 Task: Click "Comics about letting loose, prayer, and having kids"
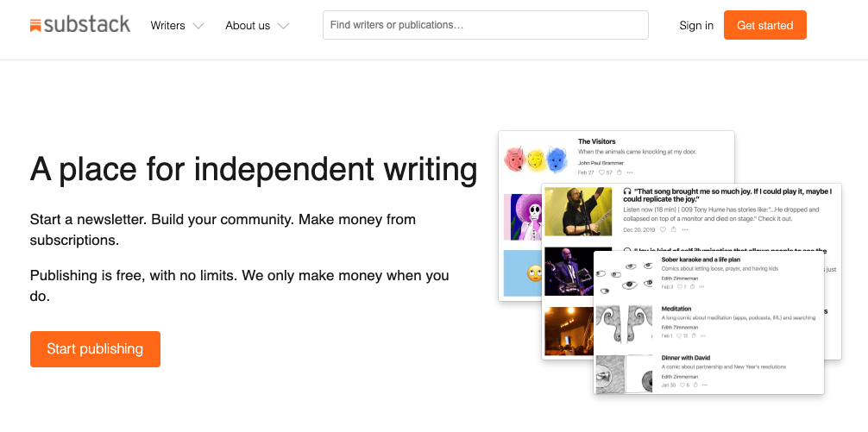click(720, 268)
